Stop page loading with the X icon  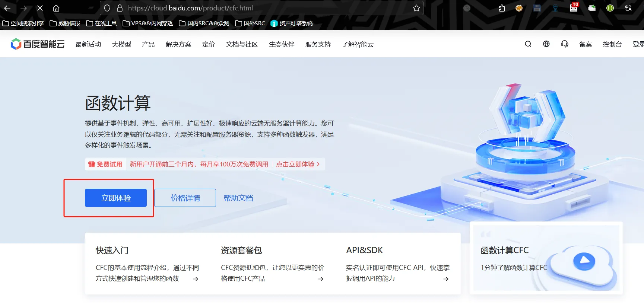tap(40, 8)
